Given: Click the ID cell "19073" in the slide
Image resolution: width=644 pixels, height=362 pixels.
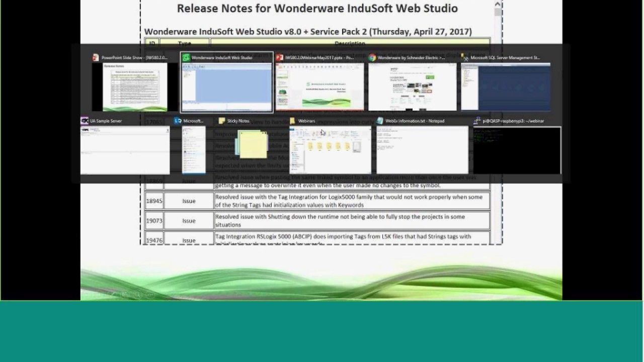Looking at the screenshot, I should tap(154, 221).
